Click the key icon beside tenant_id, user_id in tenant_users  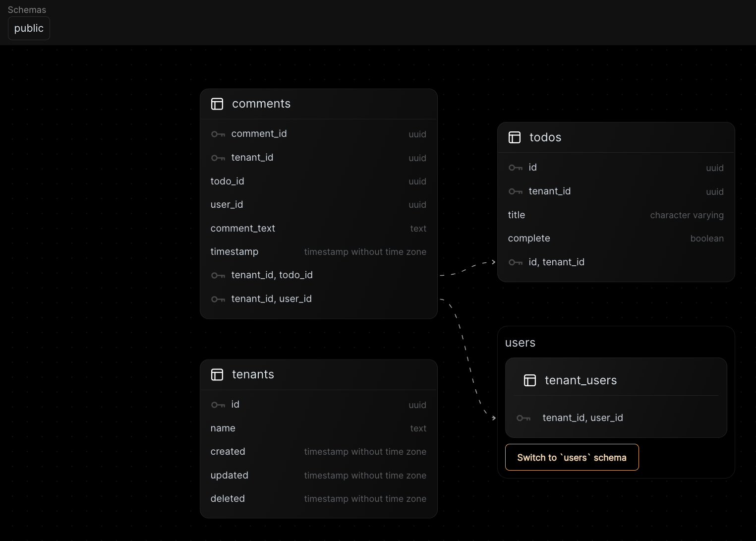523,418
